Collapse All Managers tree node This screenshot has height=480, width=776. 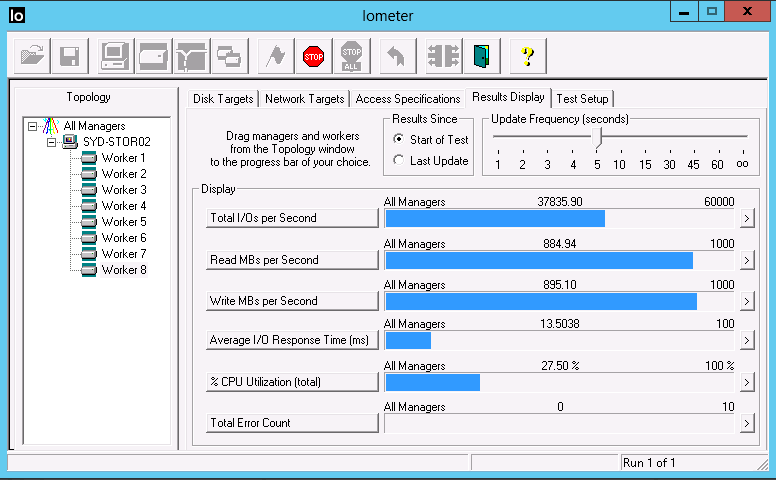pyautogui.click(x=32, y=126)
